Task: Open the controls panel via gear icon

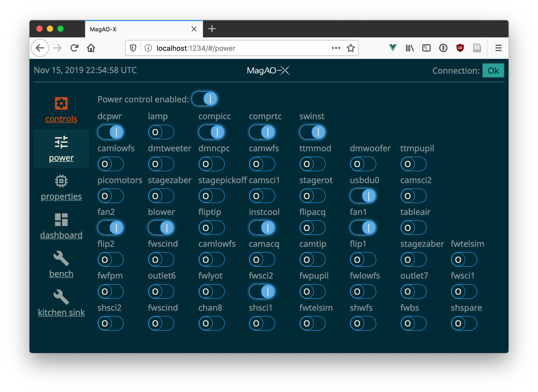Action: tap(61, 103)
